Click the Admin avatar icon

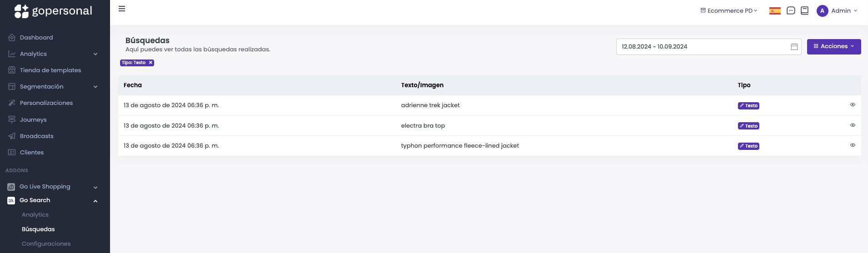tap(822, 11)
